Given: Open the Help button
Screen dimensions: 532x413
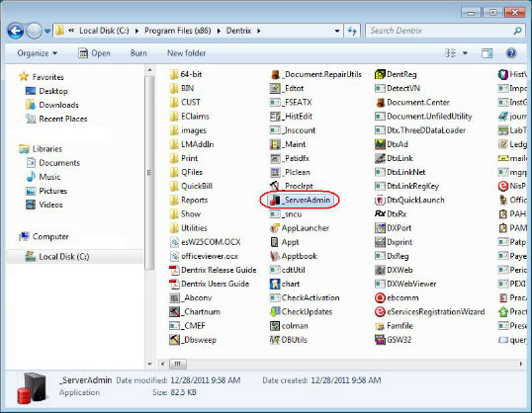Looking at the screenshot, I should (511, 53).
